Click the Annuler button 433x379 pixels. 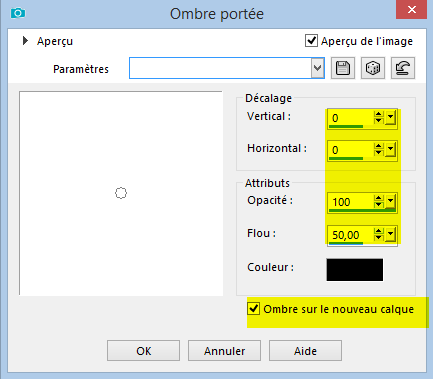tap(224, 351)
